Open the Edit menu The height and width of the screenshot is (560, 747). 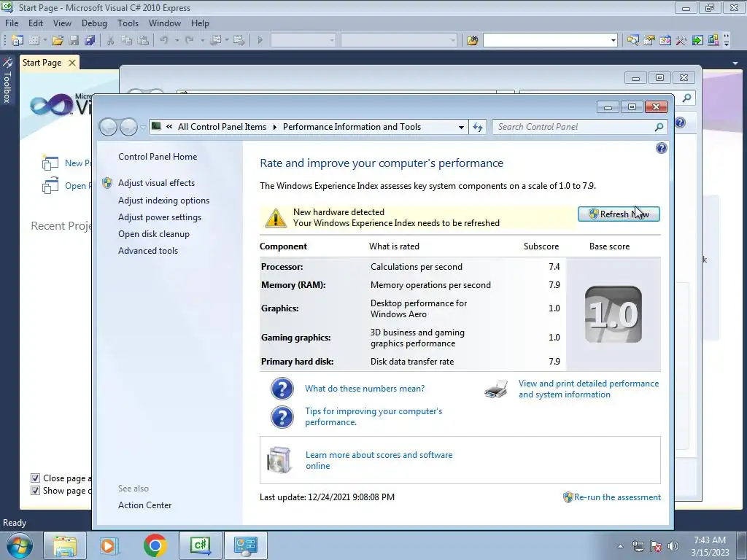36,23
